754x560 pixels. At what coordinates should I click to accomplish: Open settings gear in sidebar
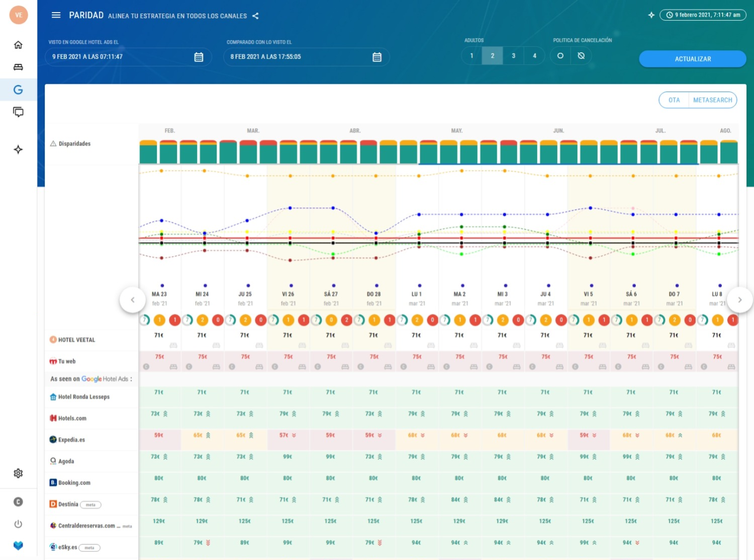pos(18,473)
